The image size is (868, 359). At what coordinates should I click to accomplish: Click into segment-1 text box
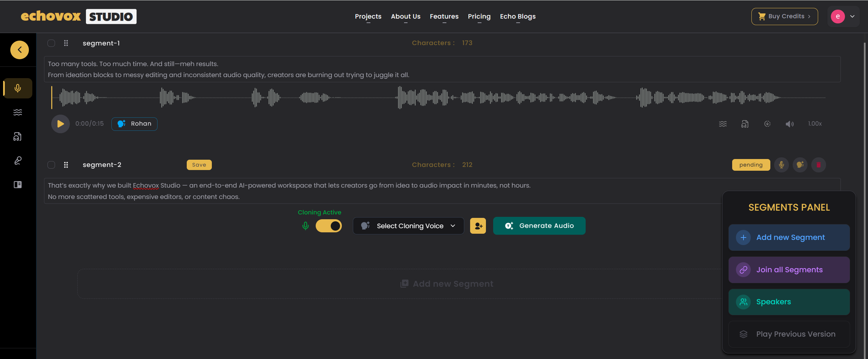pyautogui.click(x=442, y=69)
